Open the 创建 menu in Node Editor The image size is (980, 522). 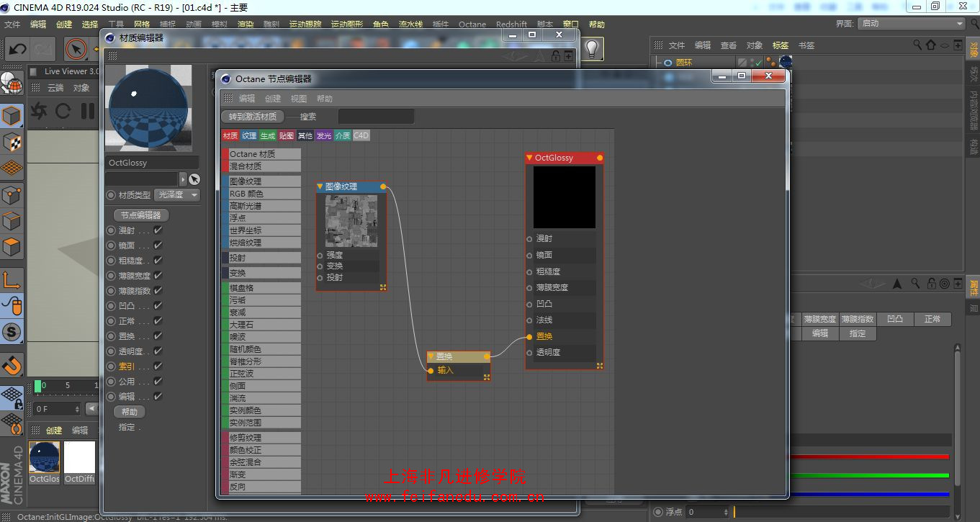(273, 99)
